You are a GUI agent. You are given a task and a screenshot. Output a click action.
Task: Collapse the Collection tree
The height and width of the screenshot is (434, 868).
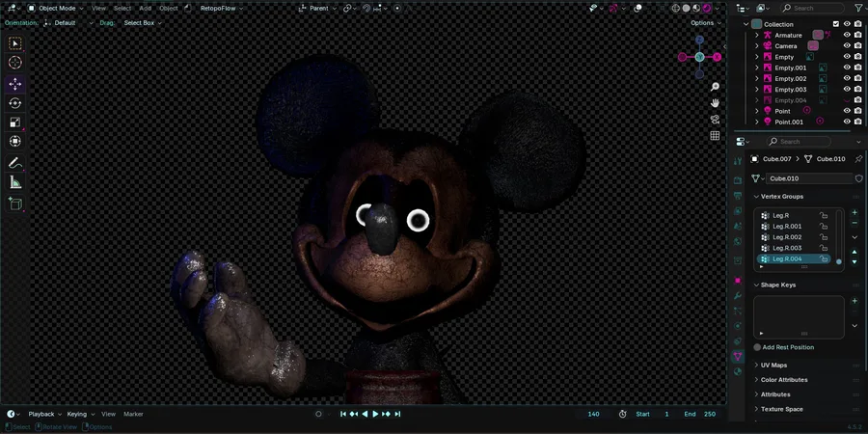[x=746, y=24]
